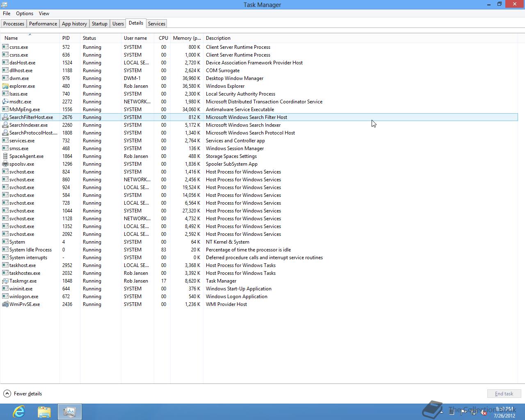Click the MsMpEng.exe process icon

pyautogui.click(x=5, y=110)
